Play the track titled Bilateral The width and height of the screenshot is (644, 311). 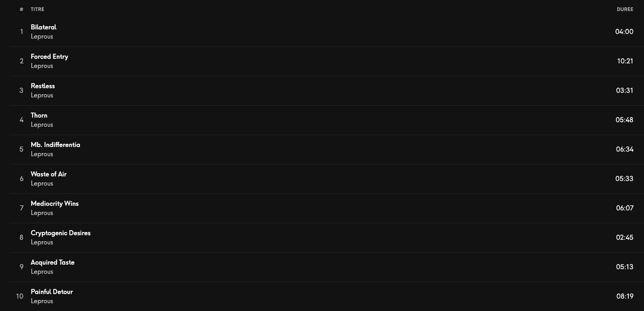pyautogui.click(x=44, y=27)
